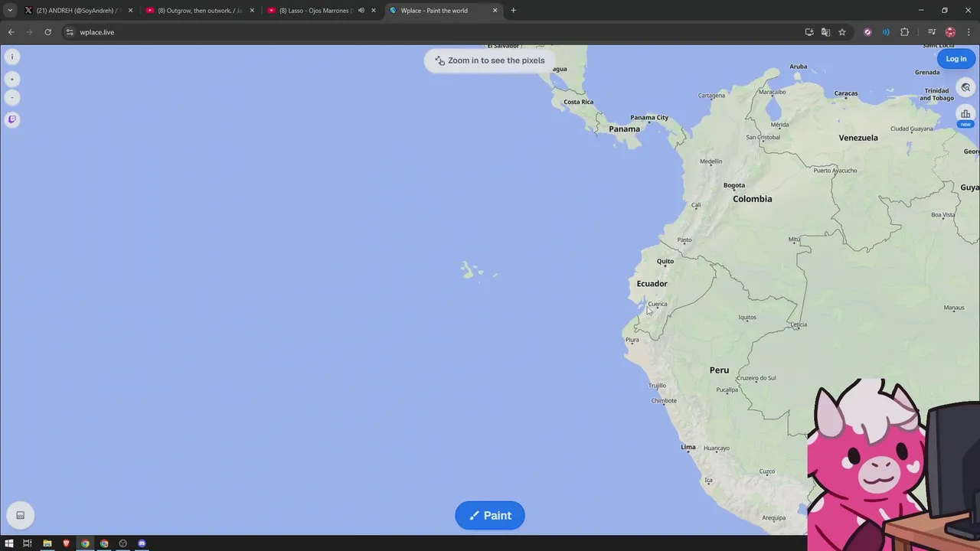
Task: Close the 'Outgrow, then outwork' tab
Action: click(252, 11)
